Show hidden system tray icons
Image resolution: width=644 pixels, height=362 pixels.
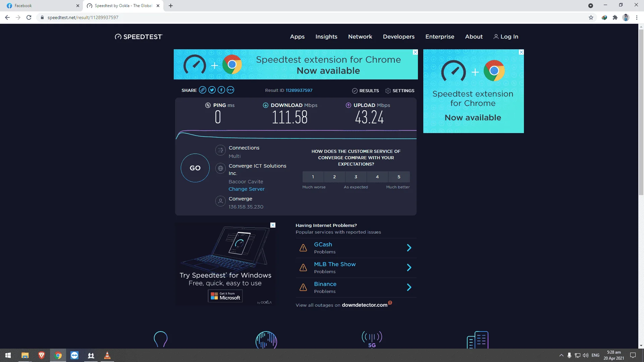561,355
